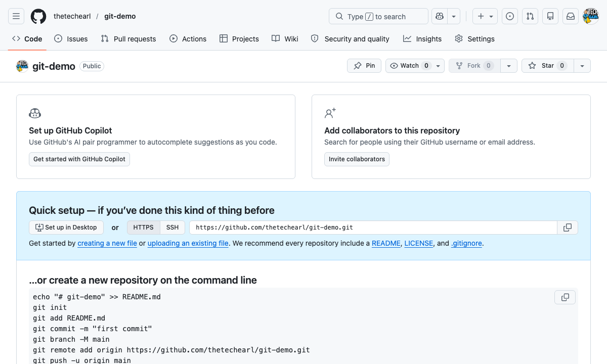Copy the command line instructions code

tap(565, 297)
